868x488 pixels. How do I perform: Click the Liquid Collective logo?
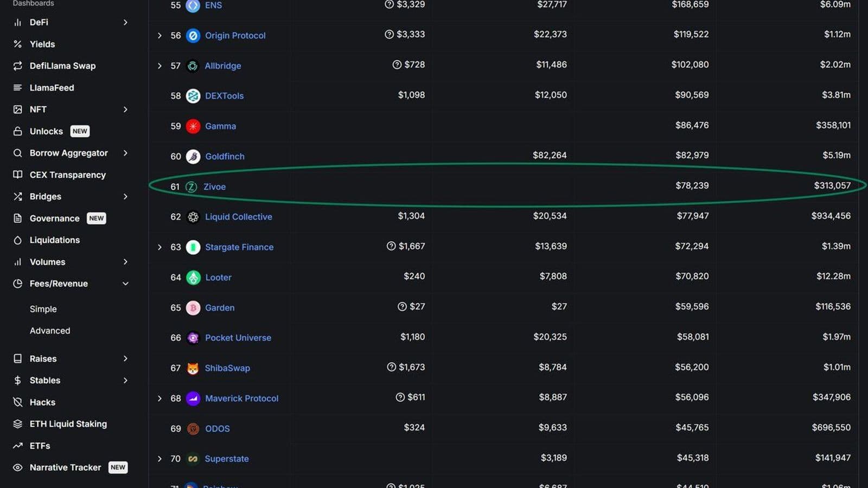pyautogui.click(x=193, y=217)
